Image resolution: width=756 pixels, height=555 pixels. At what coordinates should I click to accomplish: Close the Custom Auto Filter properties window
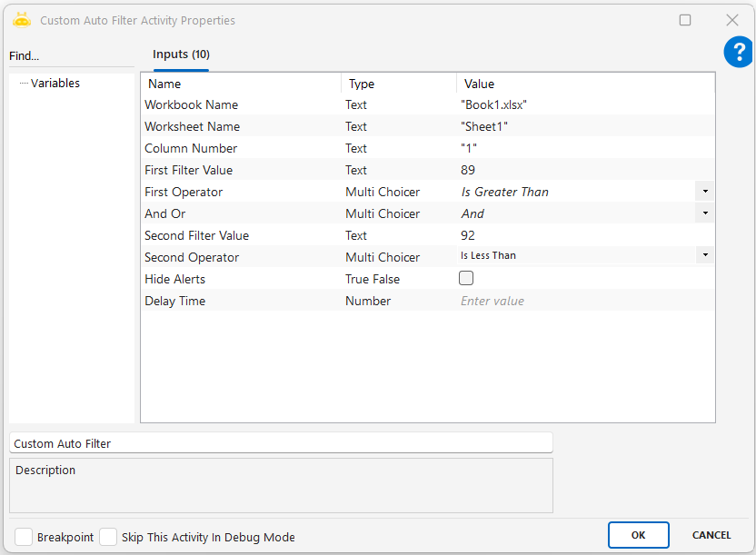point(731,20)
